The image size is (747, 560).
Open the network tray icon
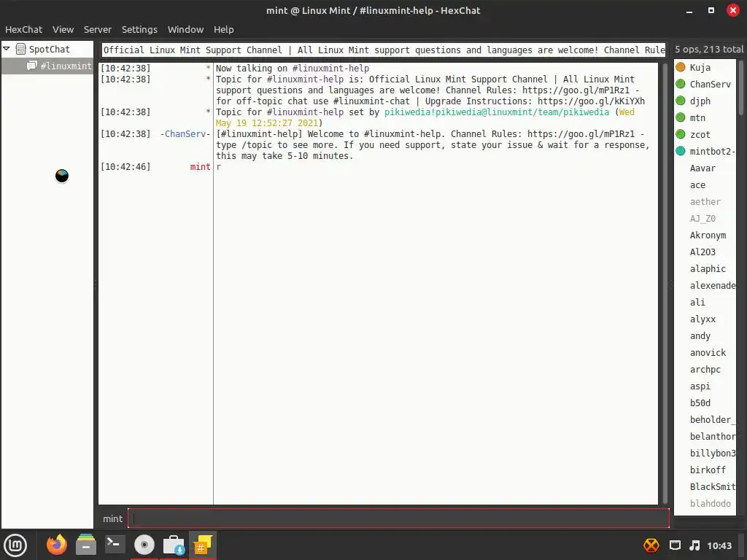coord(675,545)
